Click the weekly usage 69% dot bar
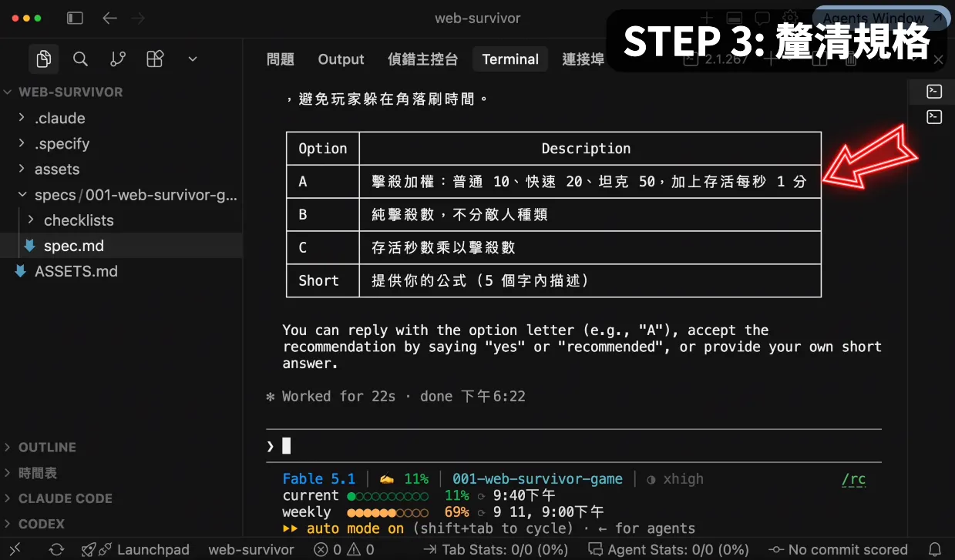The width and height of the screenshot is (955, 560). [388, 512]
